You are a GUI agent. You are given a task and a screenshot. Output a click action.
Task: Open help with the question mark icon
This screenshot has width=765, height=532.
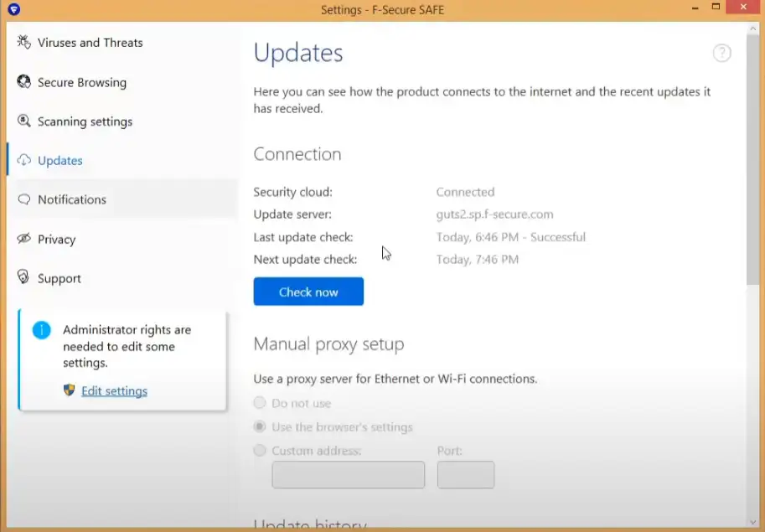721,54
